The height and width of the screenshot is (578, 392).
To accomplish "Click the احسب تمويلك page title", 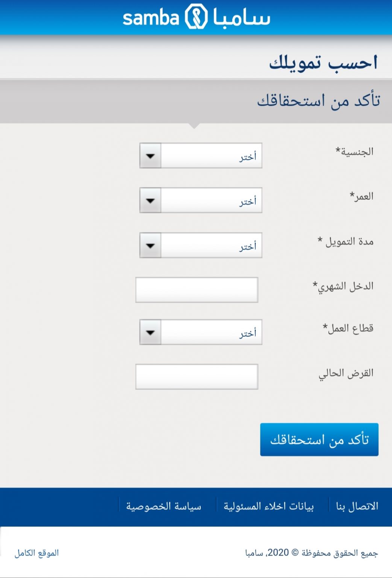I will [x=323, y=62].
